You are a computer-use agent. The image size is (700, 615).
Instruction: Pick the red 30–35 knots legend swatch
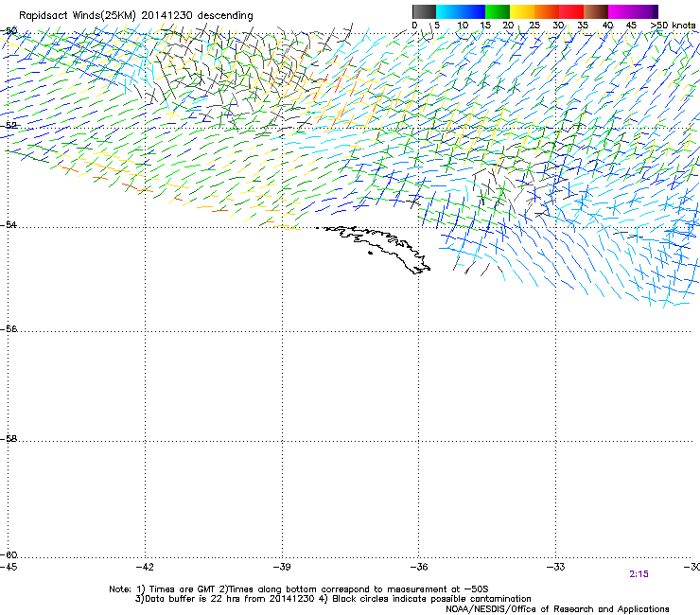pyautogui.click(x=571, y=11)
